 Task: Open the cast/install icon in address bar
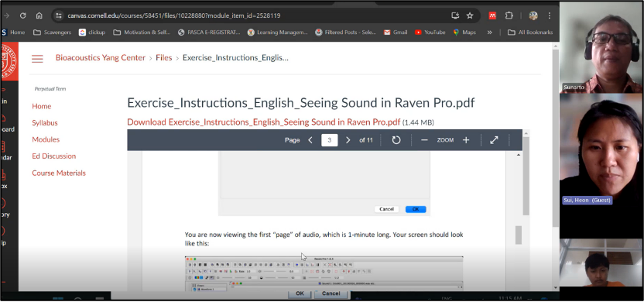pos(455,15)
